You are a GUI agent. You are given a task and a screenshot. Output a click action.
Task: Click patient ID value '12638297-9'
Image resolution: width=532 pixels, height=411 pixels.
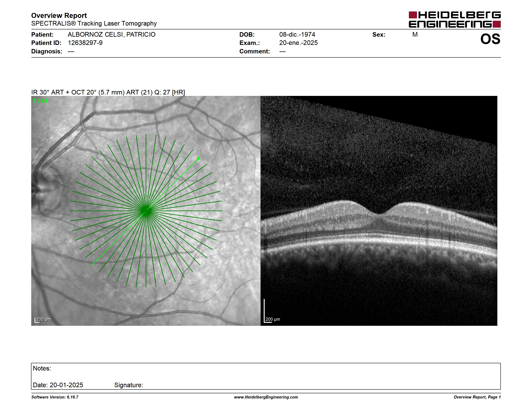tap(85, 43)
